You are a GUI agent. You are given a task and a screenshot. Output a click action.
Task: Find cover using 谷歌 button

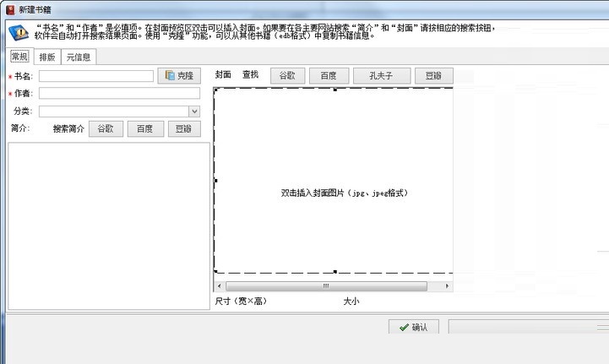click(x=287, y=76)
